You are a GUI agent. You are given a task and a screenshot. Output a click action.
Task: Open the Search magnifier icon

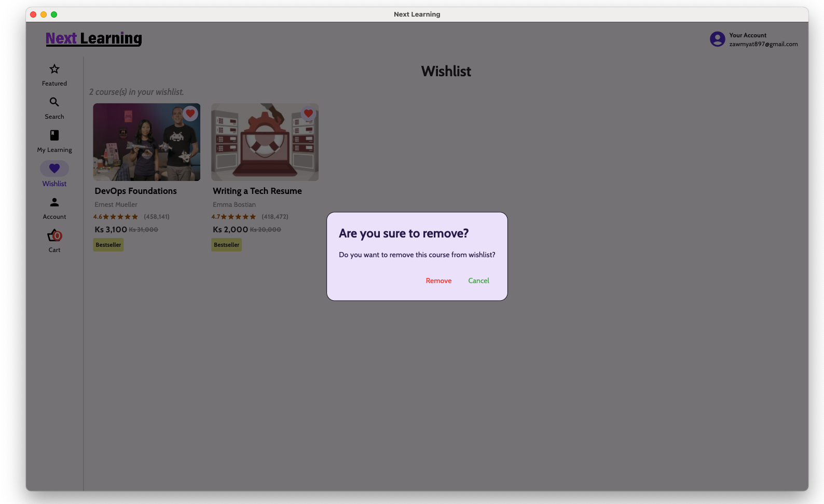54,102
